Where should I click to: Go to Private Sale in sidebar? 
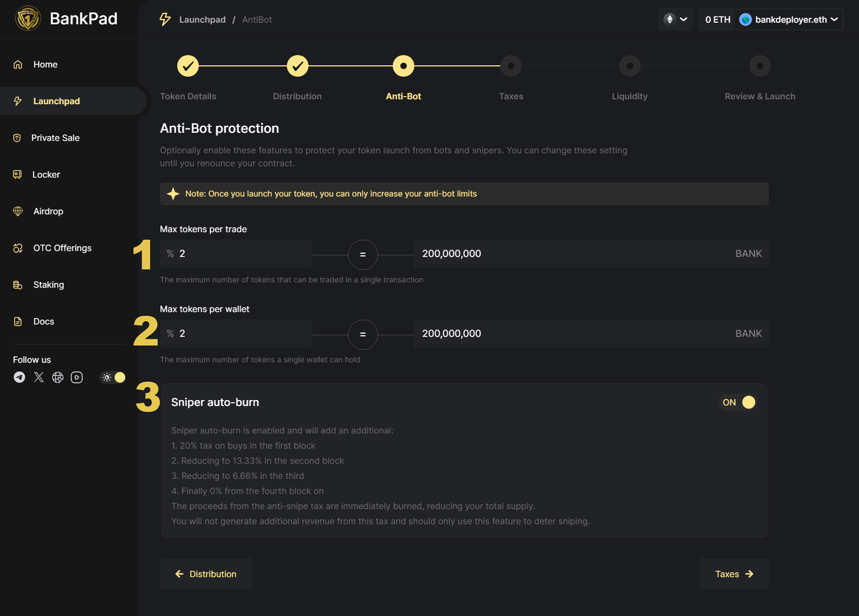click(55, 138)
